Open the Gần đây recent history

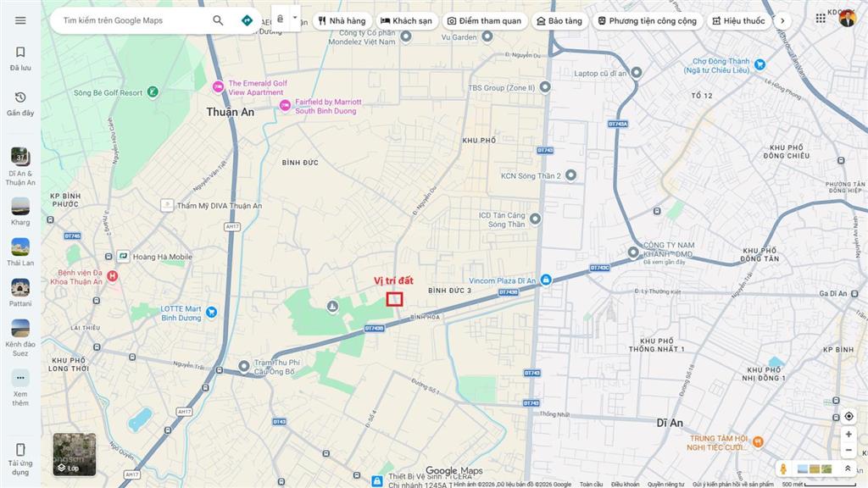point(20,103)
